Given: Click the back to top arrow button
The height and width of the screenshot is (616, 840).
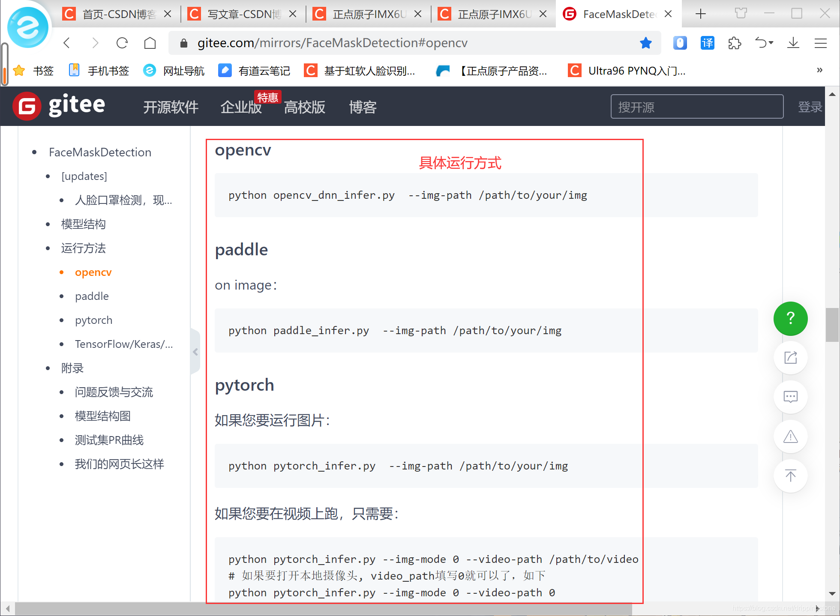Looking at the screenshot, I should coord(791,475).
